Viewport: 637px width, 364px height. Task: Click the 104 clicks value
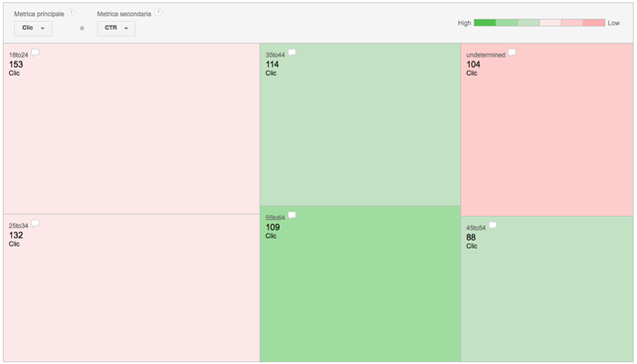(474, 65)
